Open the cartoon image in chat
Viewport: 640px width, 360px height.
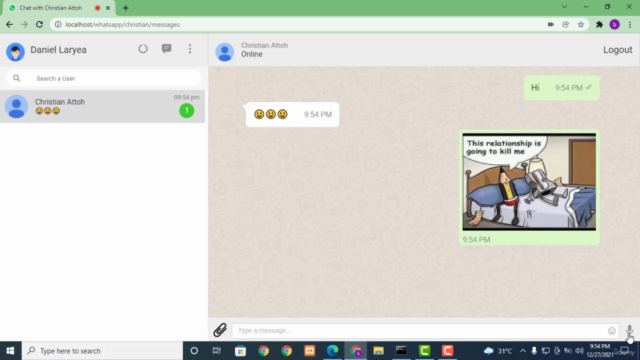click(x=529, y=182)
